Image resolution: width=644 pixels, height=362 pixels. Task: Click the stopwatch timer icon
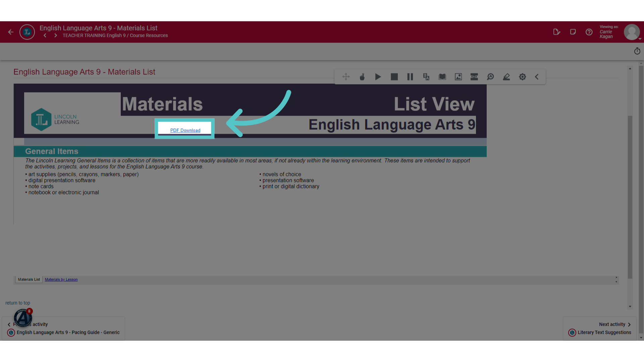click(x=637, y=51)
